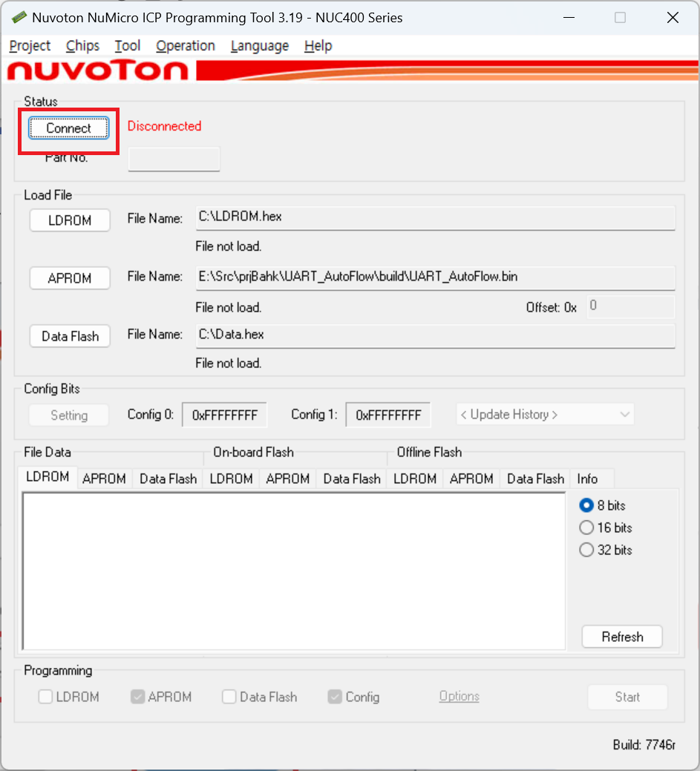Select the 16 bits radio button
The height and width of the screenshot is (771, 700).
point(586,528)
